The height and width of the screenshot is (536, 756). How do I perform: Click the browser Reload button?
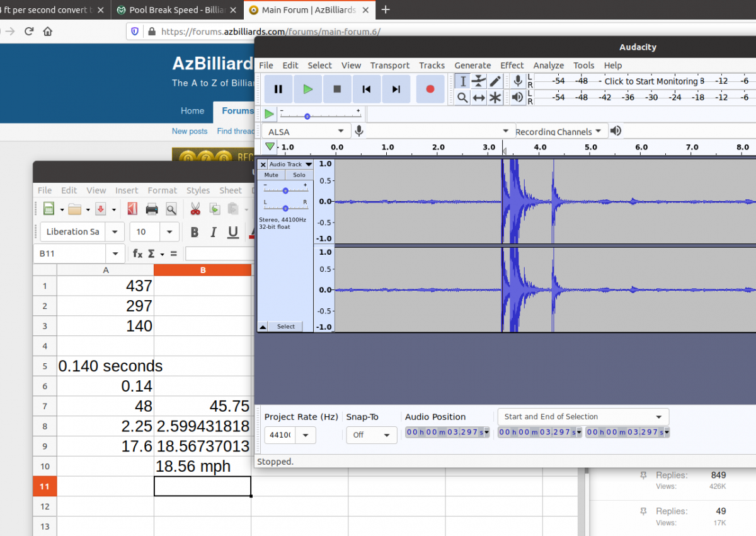[x=29, y=31]
